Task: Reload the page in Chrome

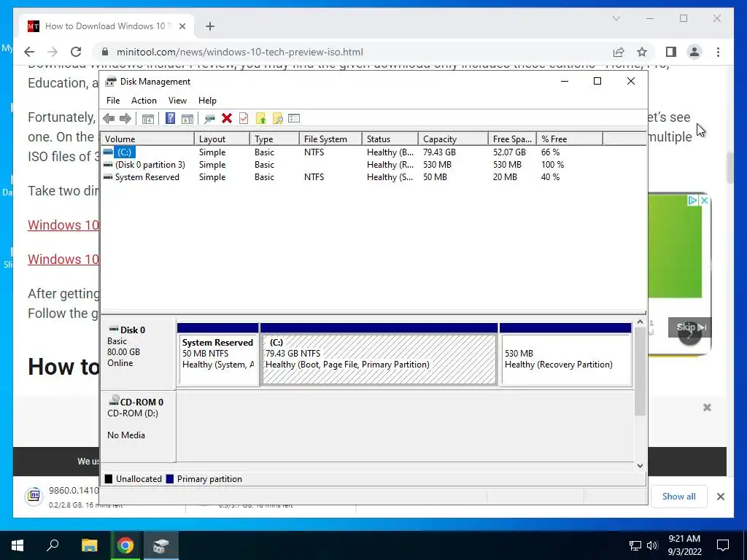Action: (76, 52)
